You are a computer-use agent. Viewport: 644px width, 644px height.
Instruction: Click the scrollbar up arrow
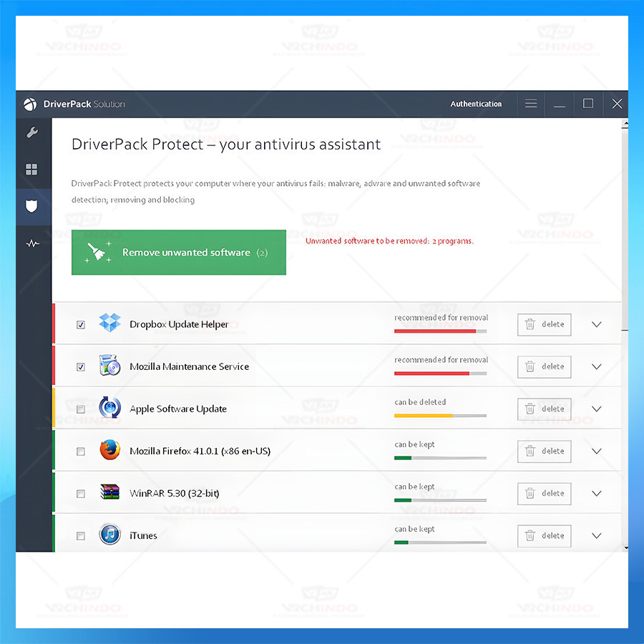click(x=625, y=123)
